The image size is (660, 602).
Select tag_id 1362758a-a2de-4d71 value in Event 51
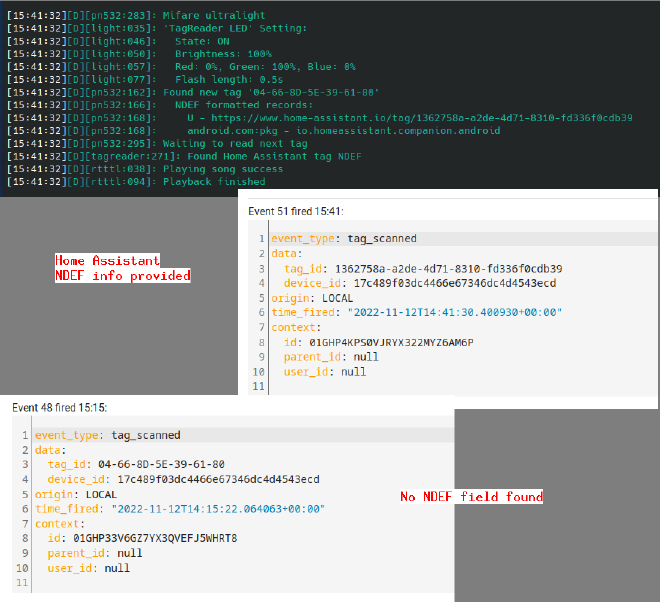click(449, 269)
